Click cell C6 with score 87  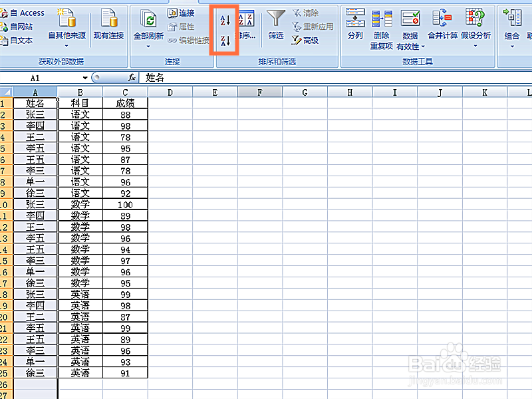pos(125,160)
